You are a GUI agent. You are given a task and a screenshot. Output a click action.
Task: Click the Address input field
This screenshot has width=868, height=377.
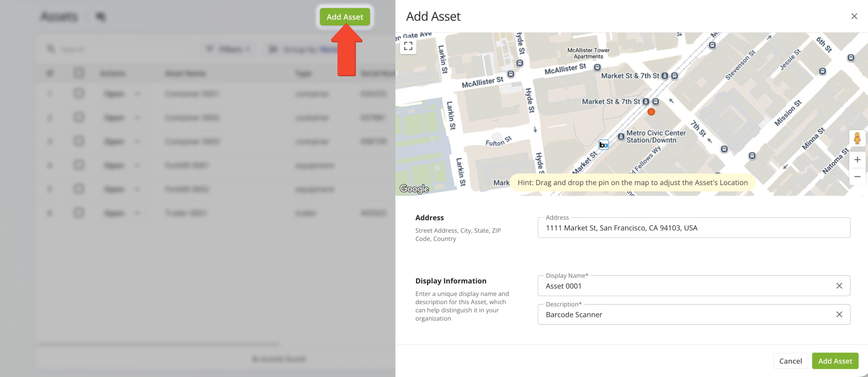tap(694, 228)
